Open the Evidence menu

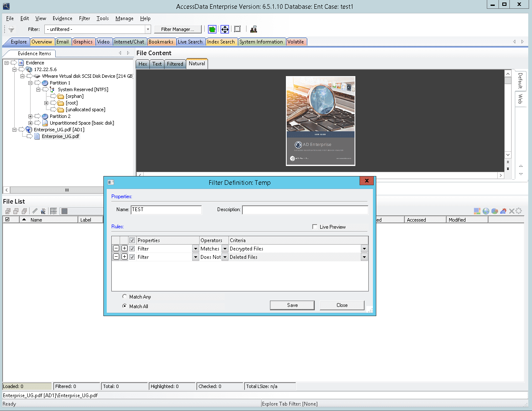[62, 18]
